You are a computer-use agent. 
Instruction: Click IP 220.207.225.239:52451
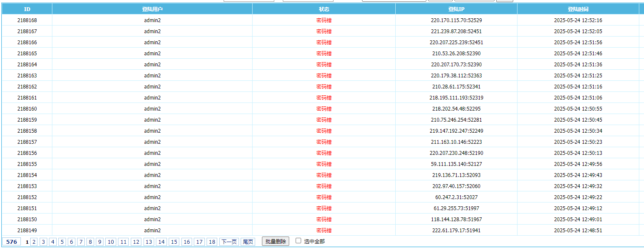456,42
